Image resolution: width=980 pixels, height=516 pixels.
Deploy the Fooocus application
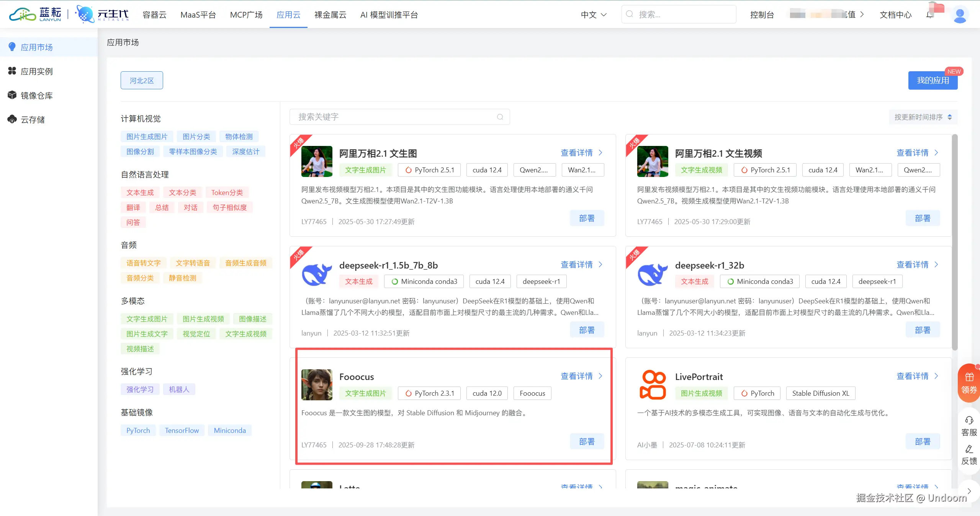pos(586,441)
